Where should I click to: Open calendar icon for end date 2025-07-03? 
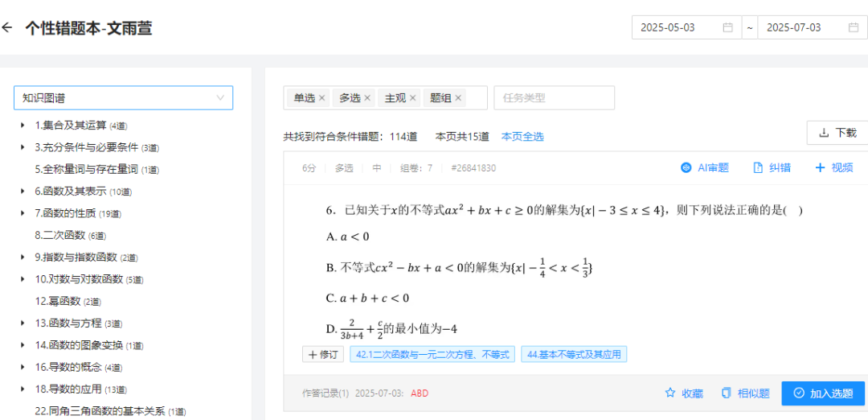(854, 27)
